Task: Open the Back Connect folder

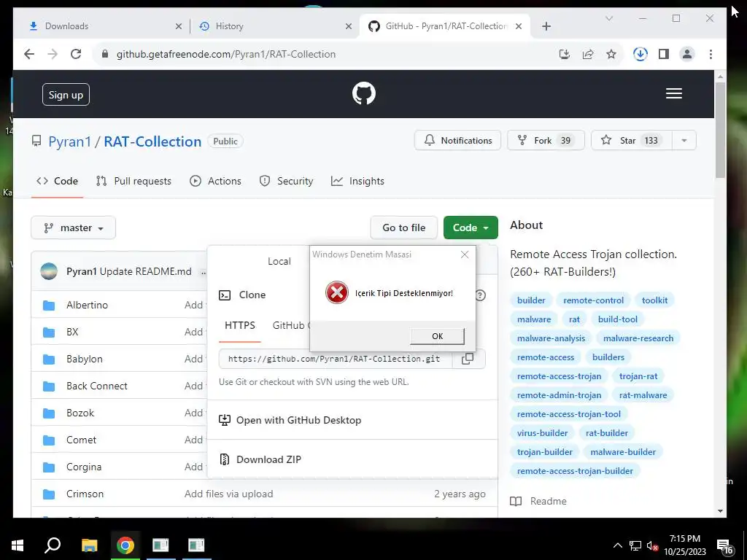Action: point(97,386)
